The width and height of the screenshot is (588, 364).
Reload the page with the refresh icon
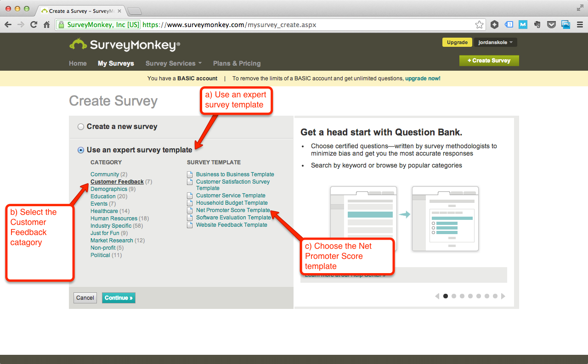click(34, 25)
